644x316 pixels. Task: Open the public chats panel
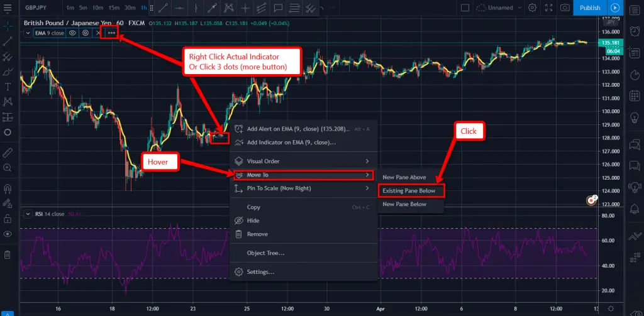[634, 144]
